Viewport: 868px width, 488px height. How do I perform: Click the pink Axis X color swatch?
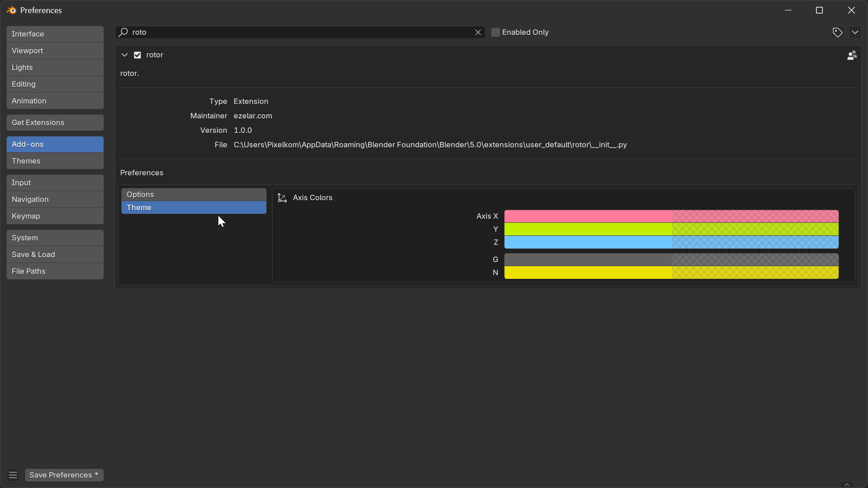671,216
